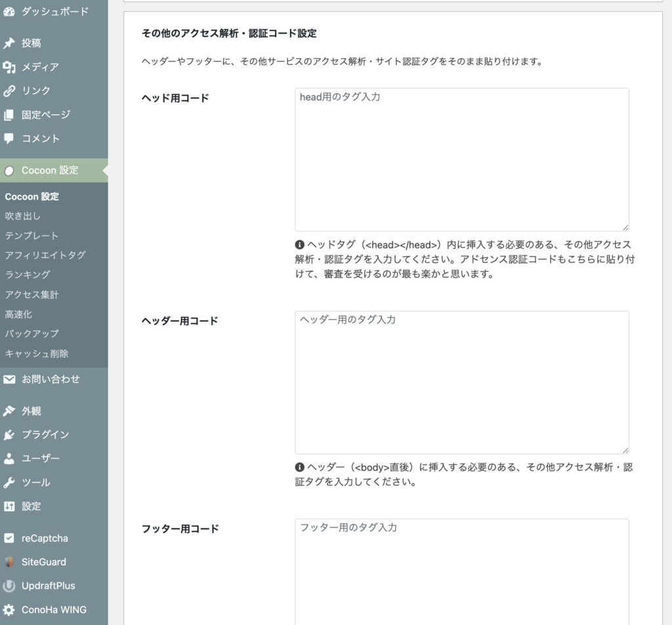Click into the フッター用コード text area
Image resolution: width=672 pixels, height=625 pixels.
tap(461, 571)
